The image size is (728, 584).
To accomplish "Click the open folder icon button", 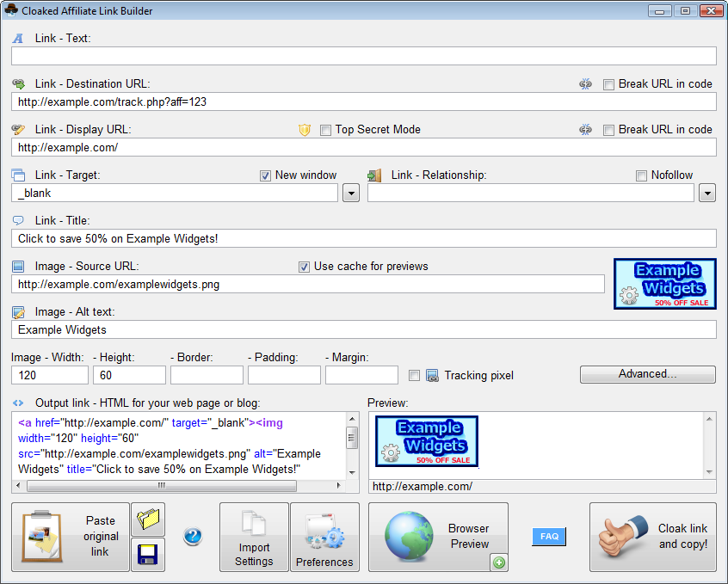I will click(x=148, y=519).
